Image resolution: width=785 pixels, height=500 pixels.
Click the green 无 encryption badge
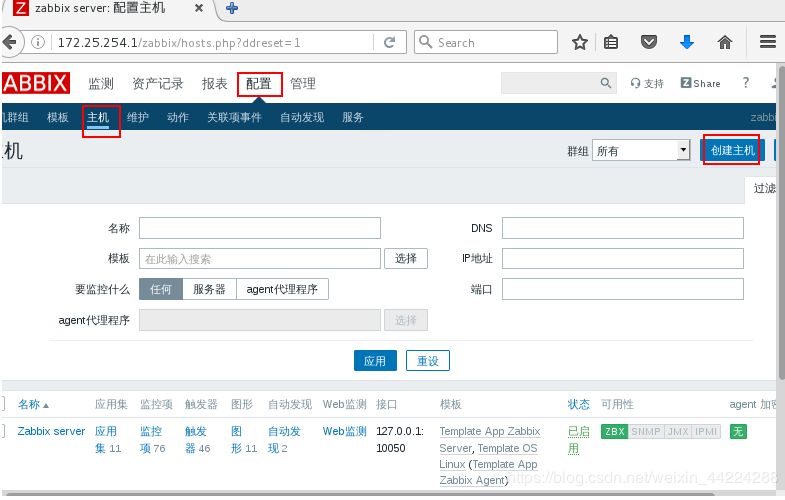(x=738, y=431)
